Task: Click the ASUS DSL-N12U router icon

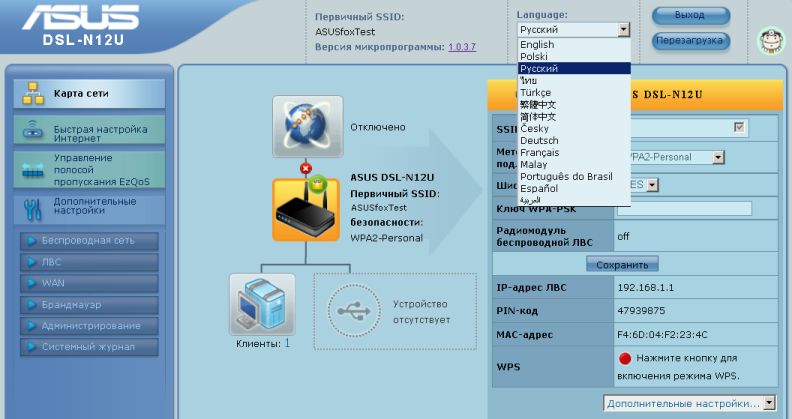Action: point(306,210)
